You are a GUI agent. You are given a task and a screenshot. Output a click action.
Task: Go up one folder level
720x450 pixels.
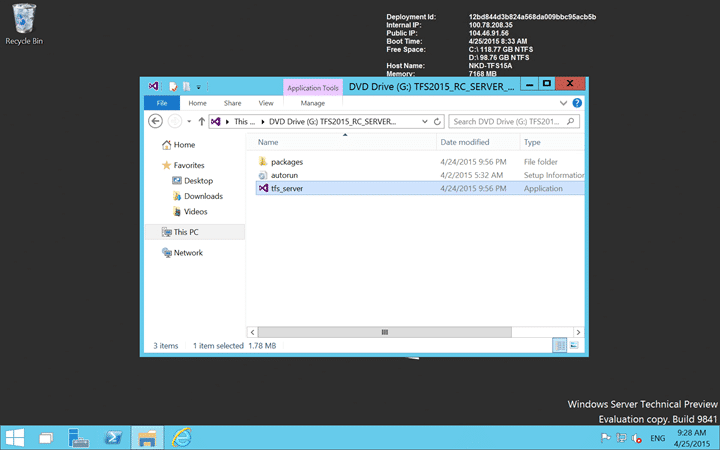(202, 121)
